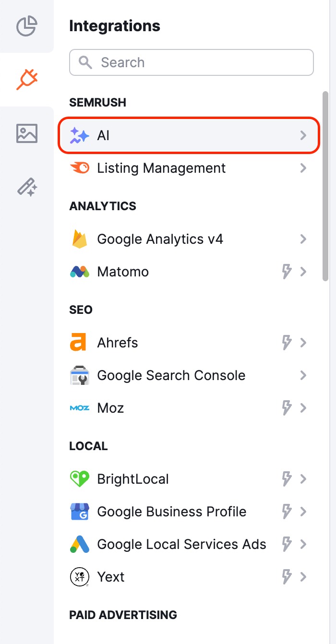The width and height of the screenshot is (336, 644).
Task: Click the Yext logo icon
Action: pos(79,577)
